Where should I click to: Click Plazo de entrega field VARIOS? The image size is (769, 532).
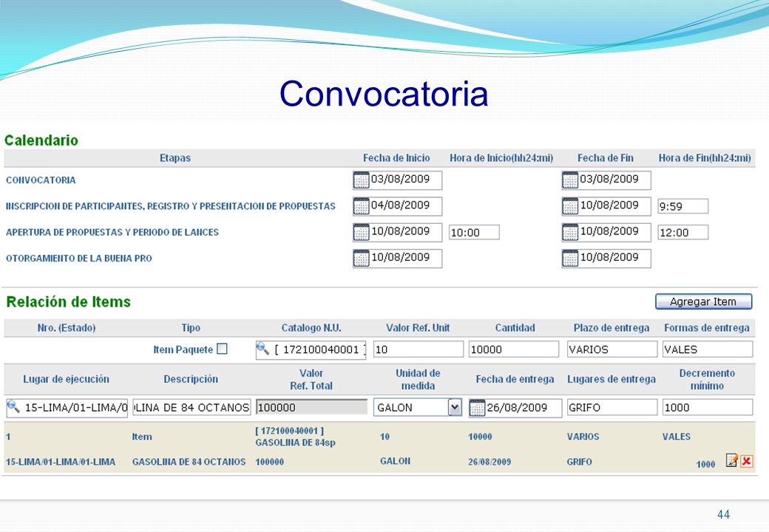[612, 349]
